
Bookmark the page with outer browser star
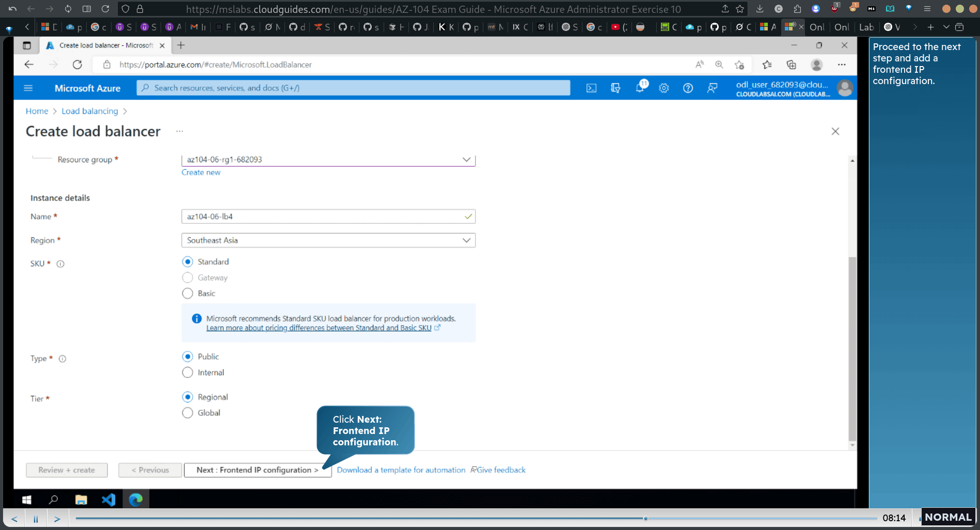[x=740, y=9]
